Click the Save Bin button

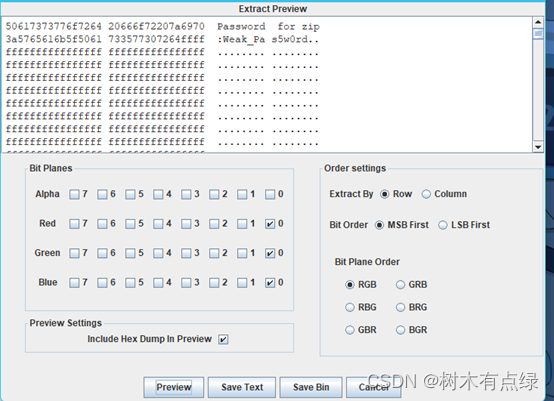311,387
